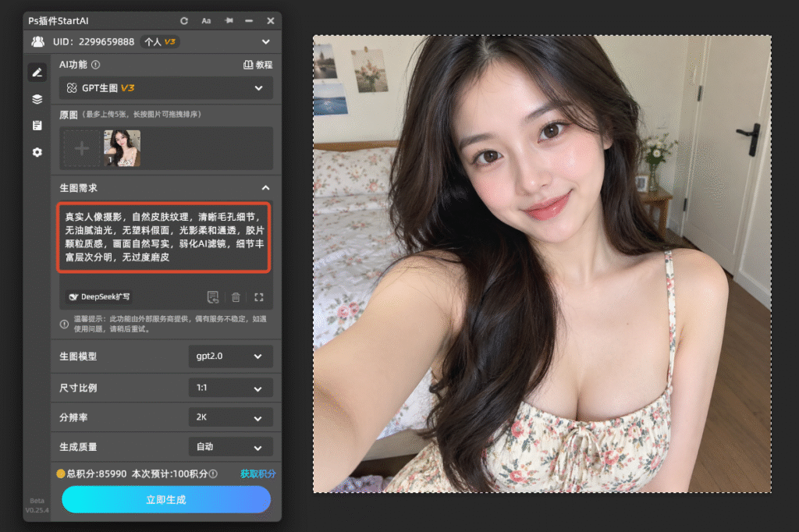Screen dimensions: 799x532
Task: Open the 分辨率 2K dropdown
Action: click(230, 417)
